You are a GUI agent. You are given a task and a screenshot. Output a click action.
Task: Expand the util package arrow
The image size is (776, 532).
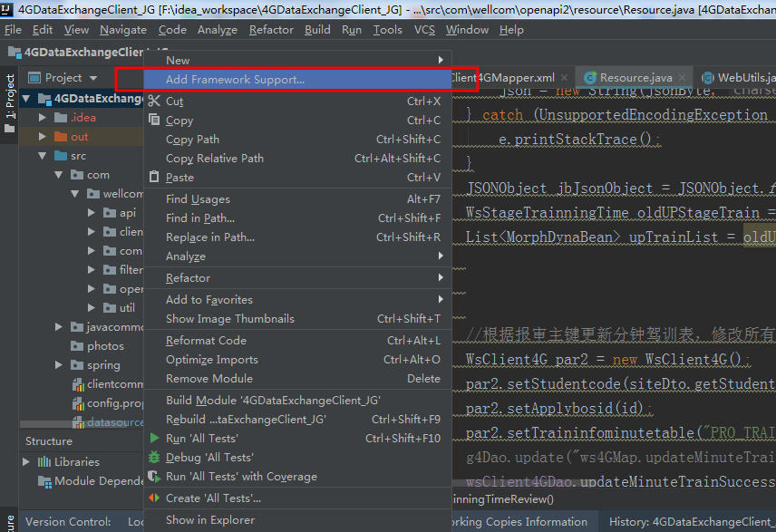point(92,308)
